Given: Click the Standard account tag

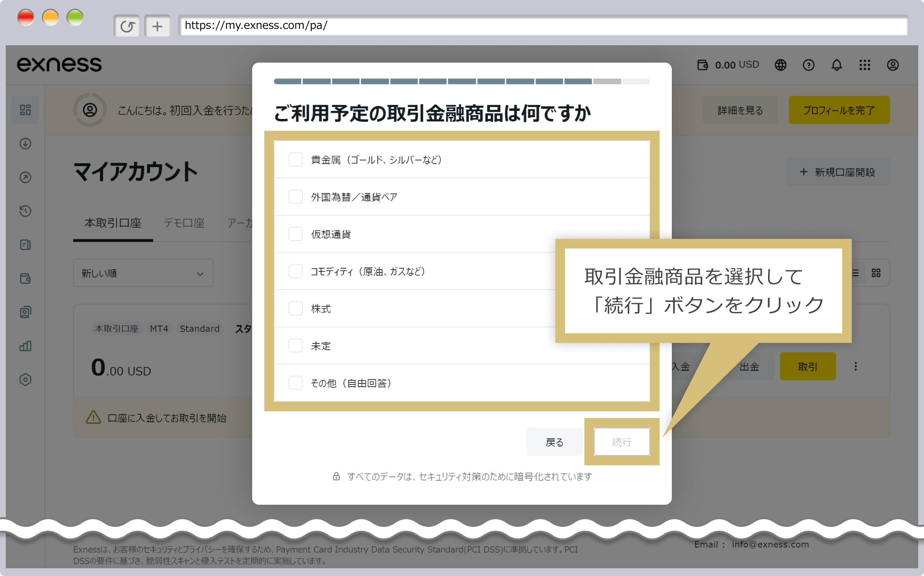Looking at the screenshot, I should pyautogui.click(x=200, y=328).
